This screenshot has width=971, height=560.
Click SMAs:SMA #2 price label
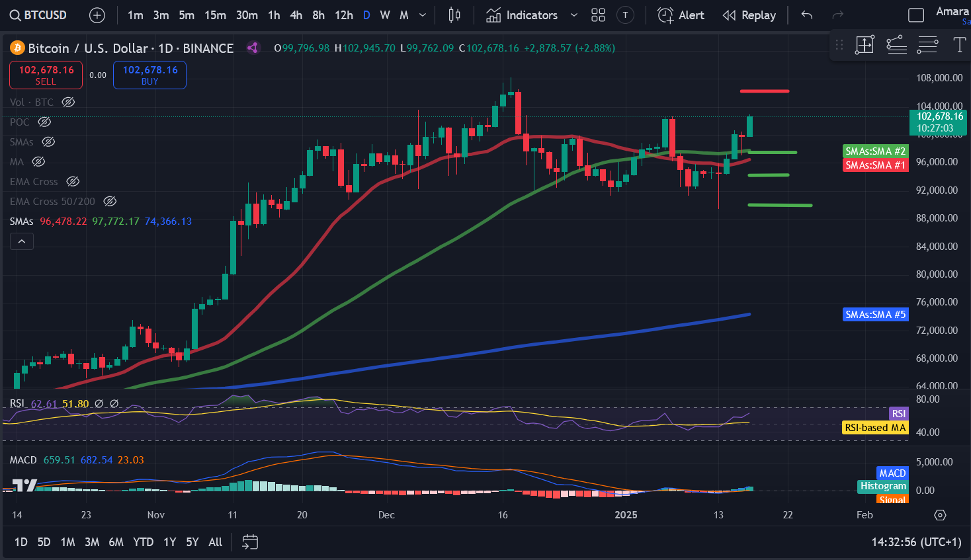[875, 151]
